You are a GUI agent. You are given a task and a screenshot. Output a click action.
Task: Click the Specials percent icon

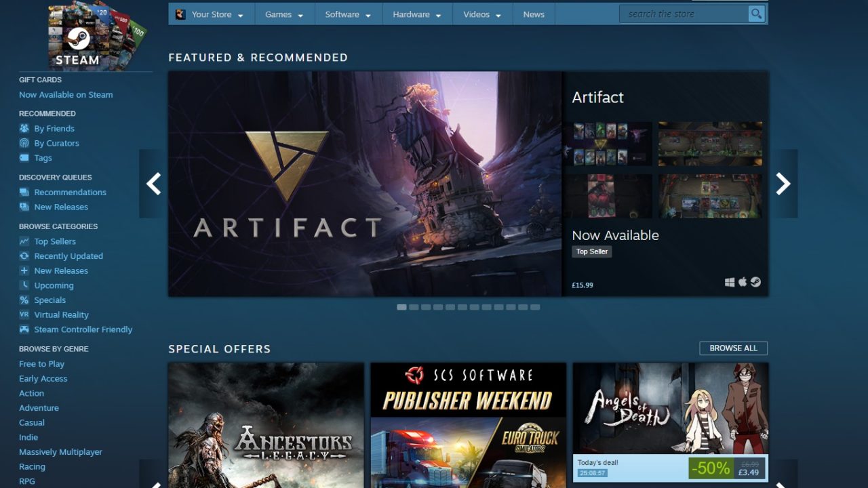(24, 300)
